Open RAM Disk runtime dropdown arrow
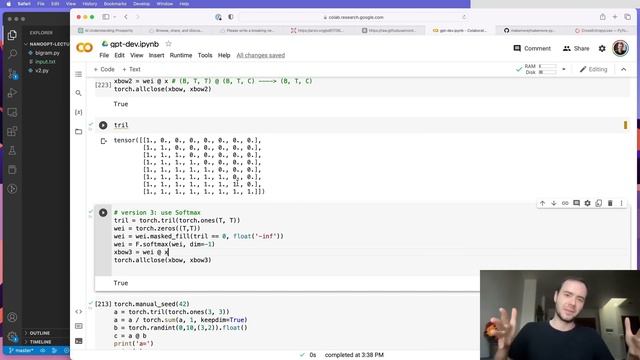The height and width of the screenshot is (360, 640). [564, 69]
